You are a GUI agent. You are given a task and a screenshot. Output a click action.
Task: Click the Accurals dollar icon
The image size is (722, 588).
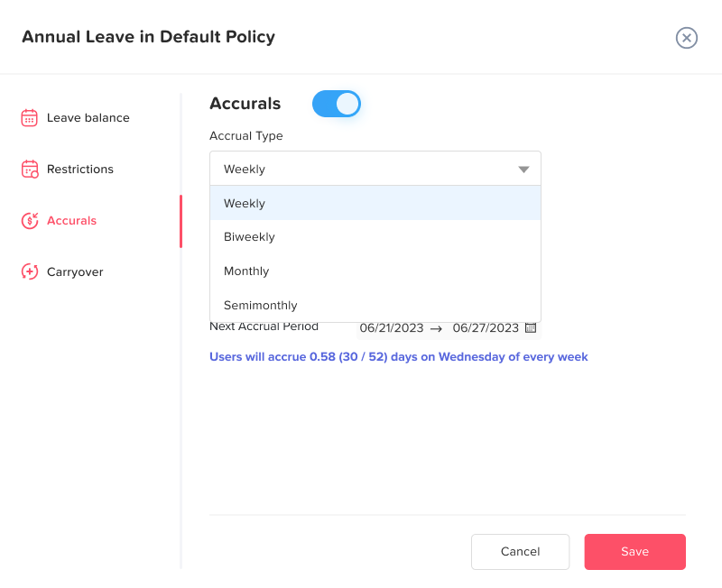tap(30, 221)
